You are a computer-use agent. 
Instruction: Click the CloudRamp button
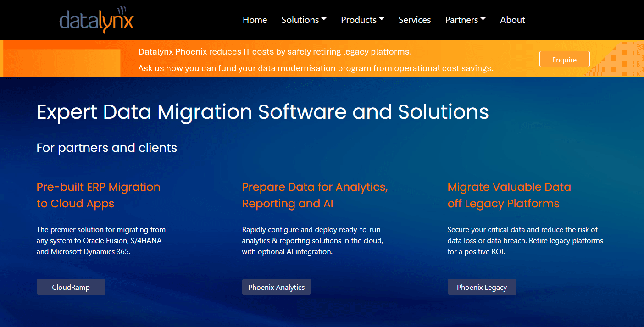coord(71,287)
